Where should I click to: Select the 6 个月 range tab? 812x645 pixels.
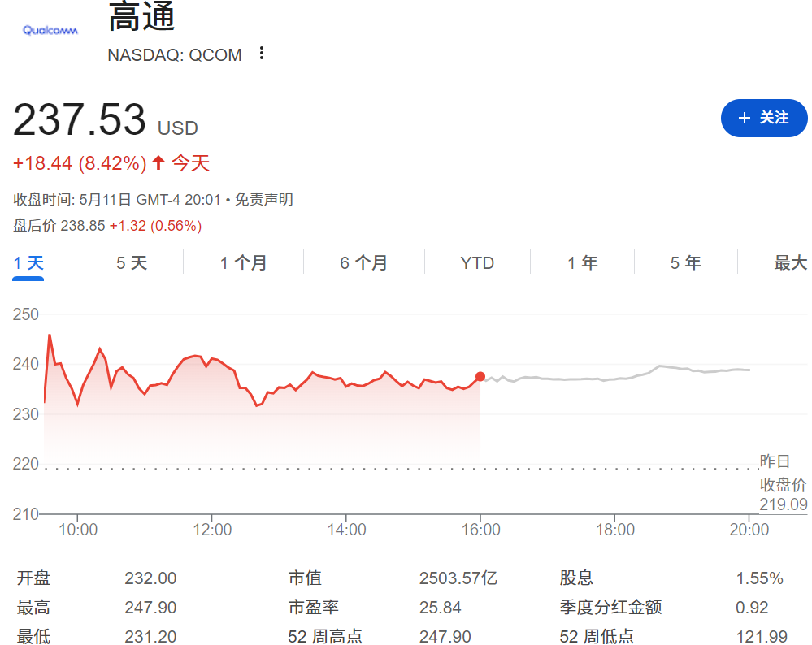pyautogui.click(x=363, y=263)
